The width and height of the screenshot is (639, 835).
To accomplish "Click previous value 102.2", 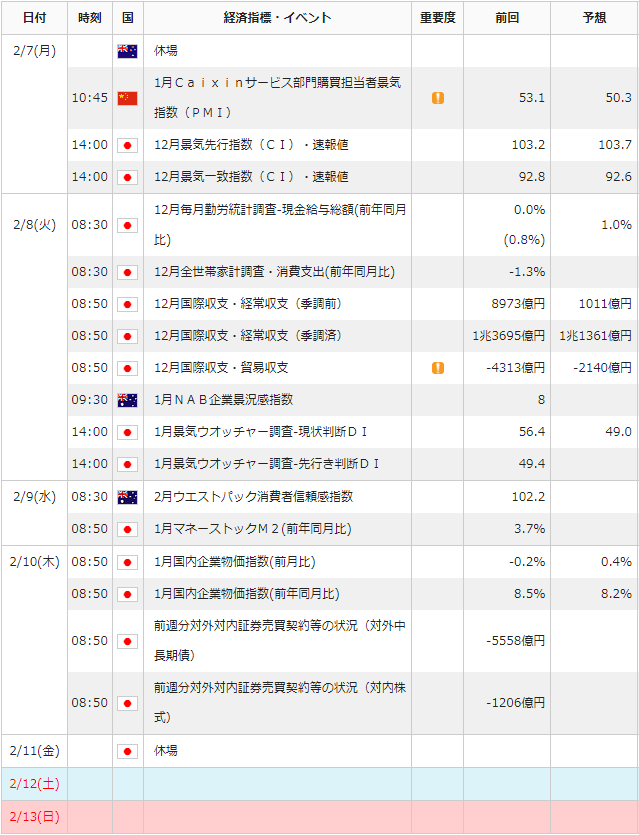I will 528,497.
